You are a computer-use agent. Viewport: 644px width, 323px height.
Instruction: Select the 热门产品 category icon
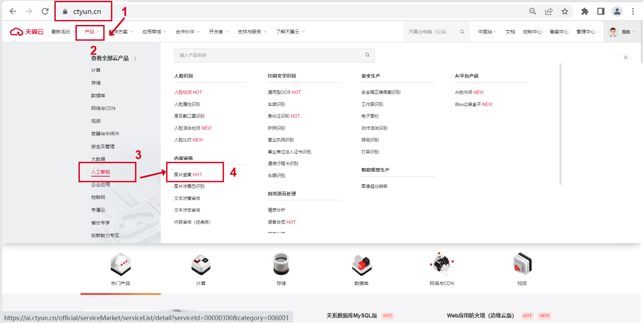tap(120, 265)
